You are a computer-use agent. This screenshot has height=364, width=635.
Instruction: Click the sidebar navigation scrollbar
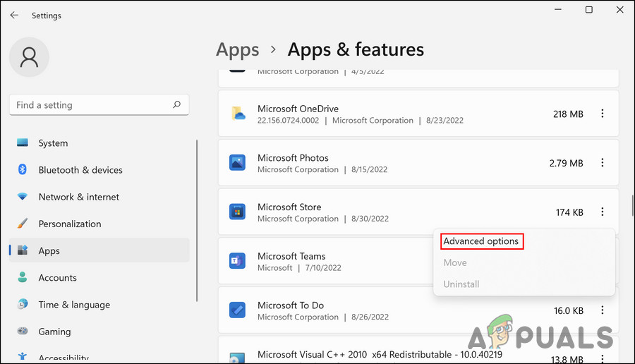(x=197, y=221)
